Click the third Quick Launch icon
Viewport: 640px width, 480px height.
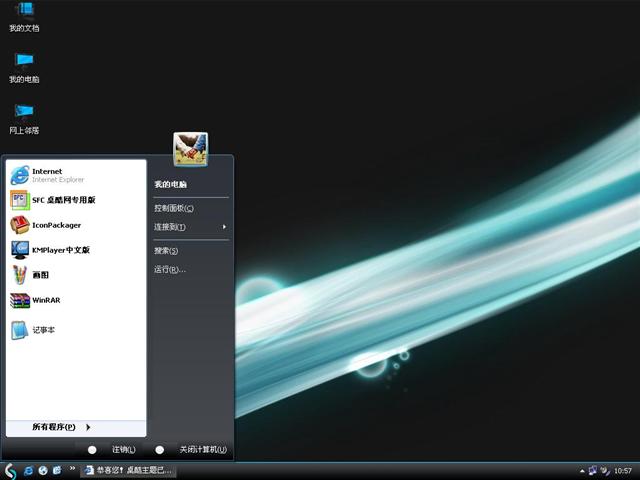pos(57,470)
